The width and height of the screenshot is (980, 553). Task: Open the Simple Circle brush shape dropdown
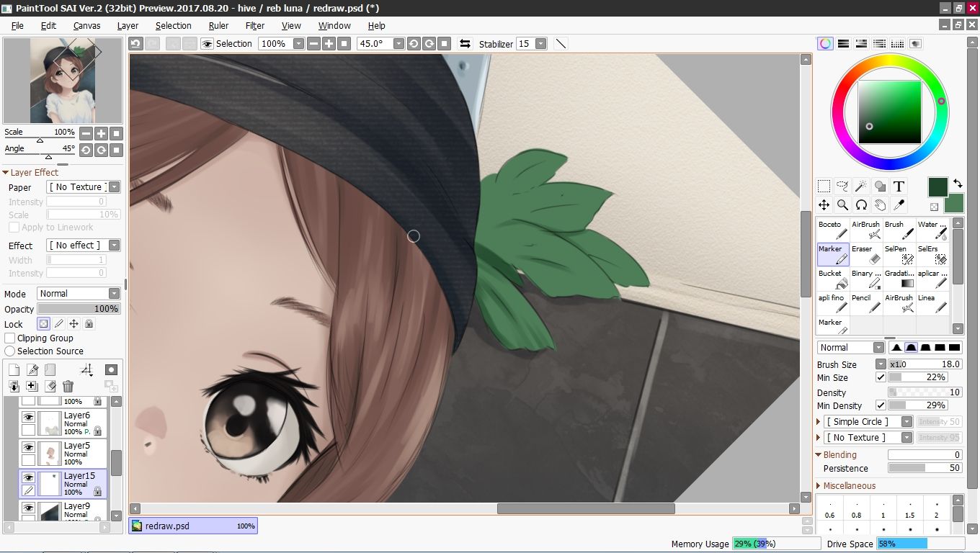pos(906,421)
